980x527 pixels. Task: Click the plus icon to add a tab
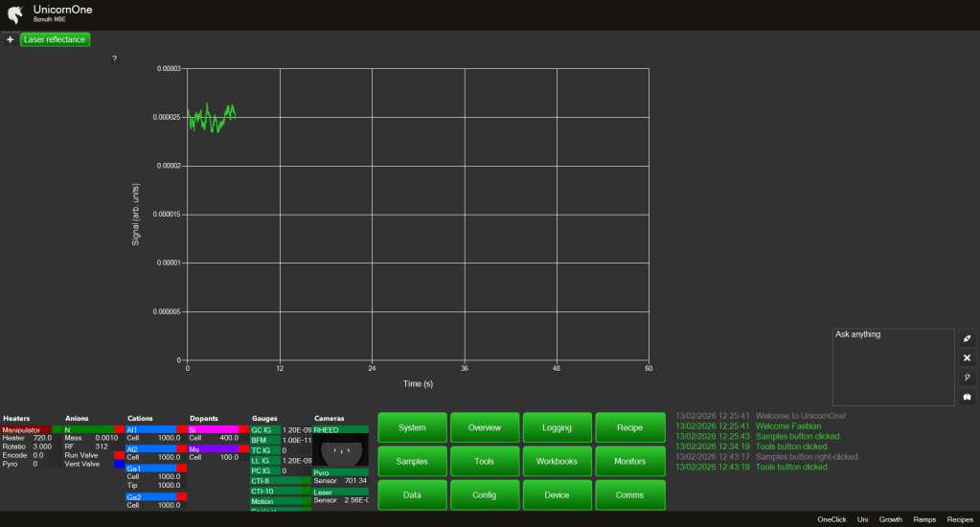tap(10, 39)
